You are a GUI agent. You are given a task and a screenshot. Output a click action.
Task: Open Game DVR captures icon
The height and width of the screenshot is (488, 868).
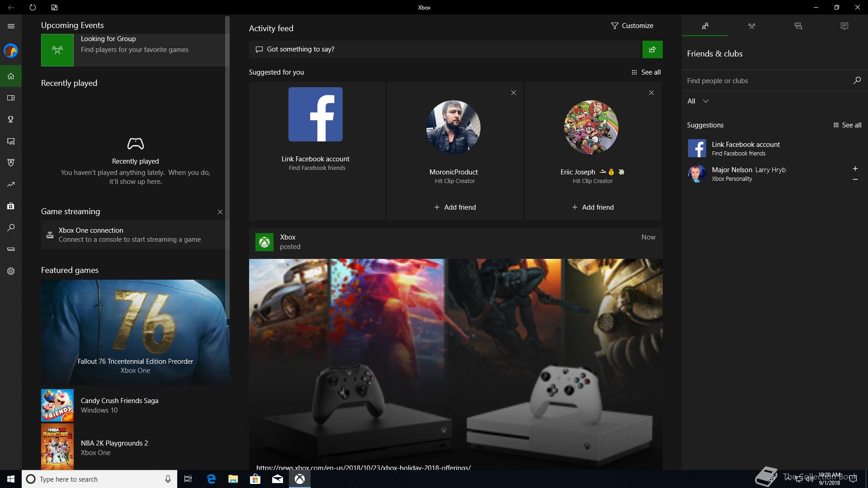click(11, 141)
